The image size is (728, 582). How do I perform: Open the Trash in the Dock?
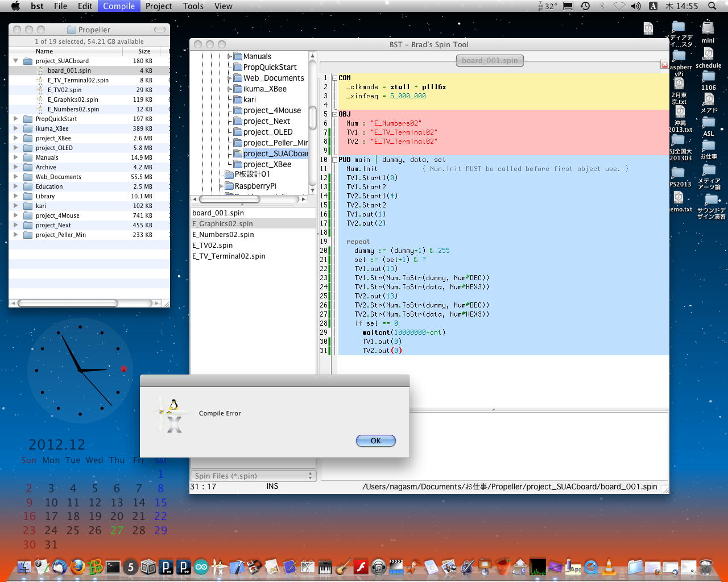pos(706,567)
